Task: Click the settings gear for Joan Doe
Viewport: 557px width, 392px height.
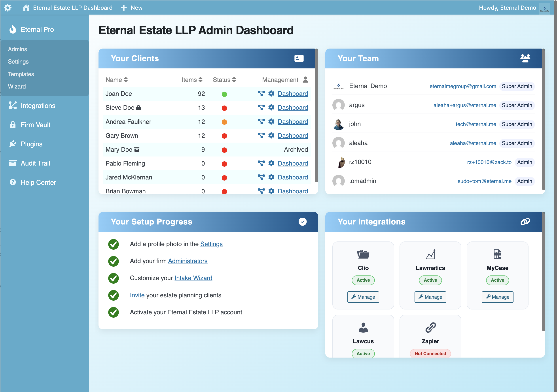Action: (x=271, y=94)
